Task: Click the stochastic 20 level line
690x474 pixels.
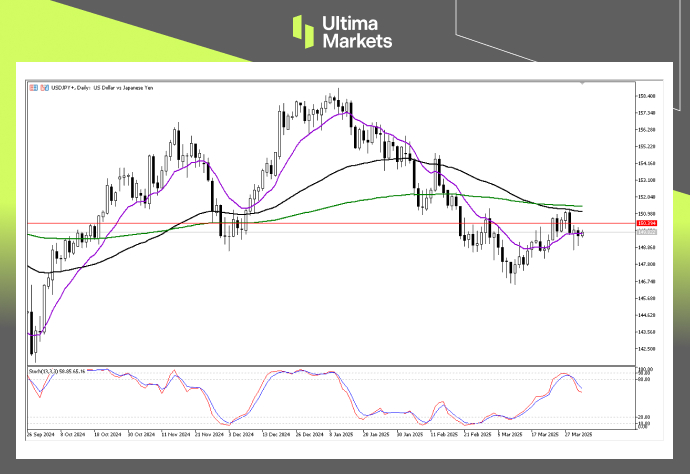Action: click(x=300, y=417)
